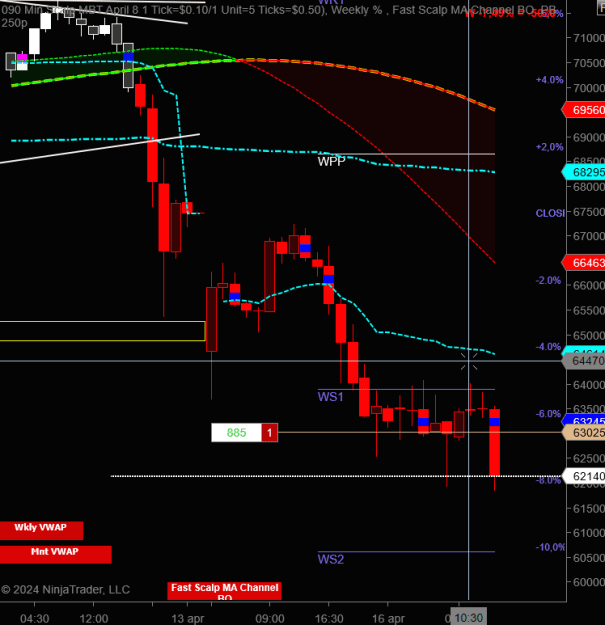Click the 16 apr date axis label
The image size is (605, 625).
(388, 619)
